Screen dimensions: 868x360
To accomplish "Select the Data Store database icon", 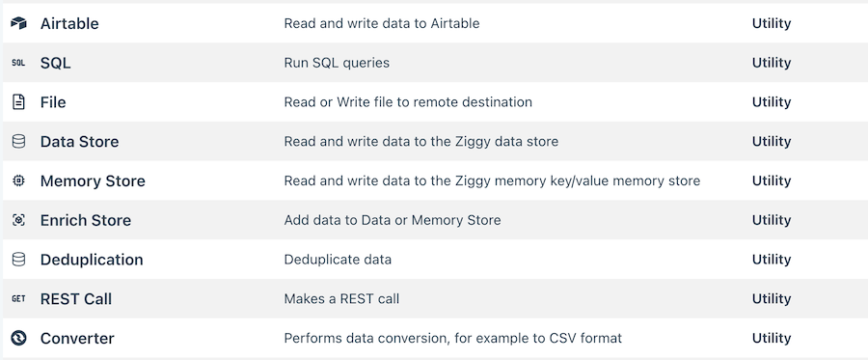I will click(x=19, y=142).
